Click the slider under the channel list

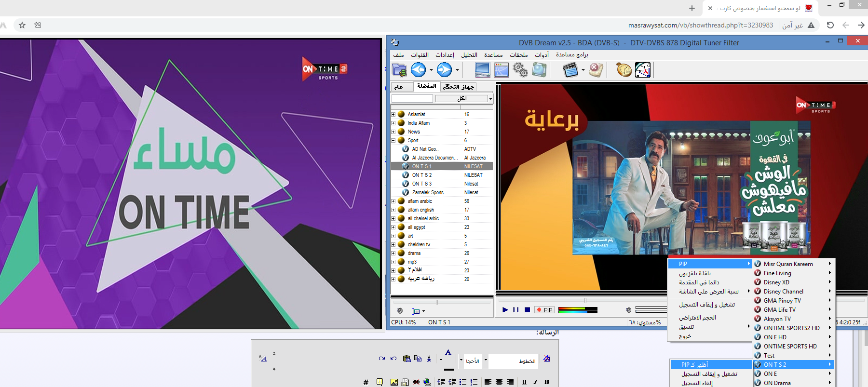click(441, 302)
